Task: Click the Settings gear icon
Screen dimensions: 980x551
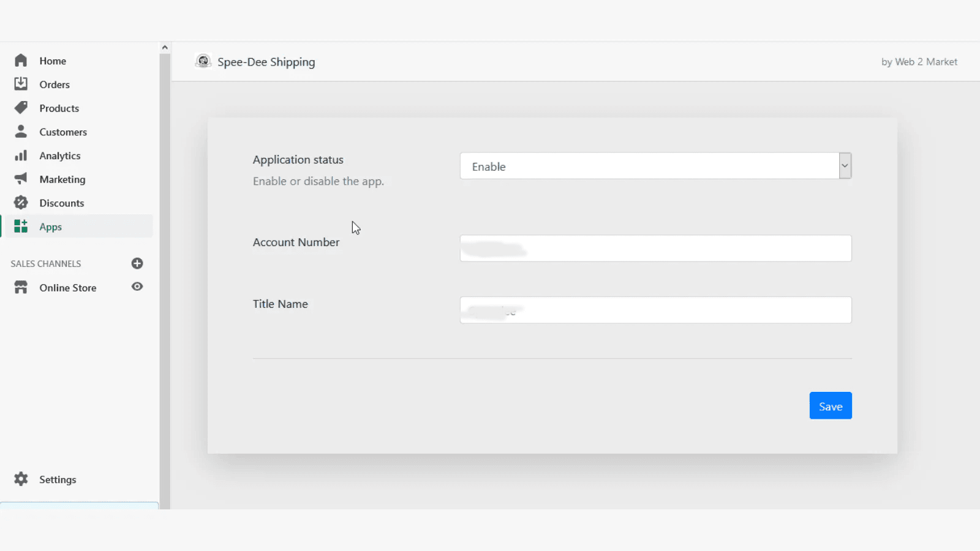Action: coord(21,479)
